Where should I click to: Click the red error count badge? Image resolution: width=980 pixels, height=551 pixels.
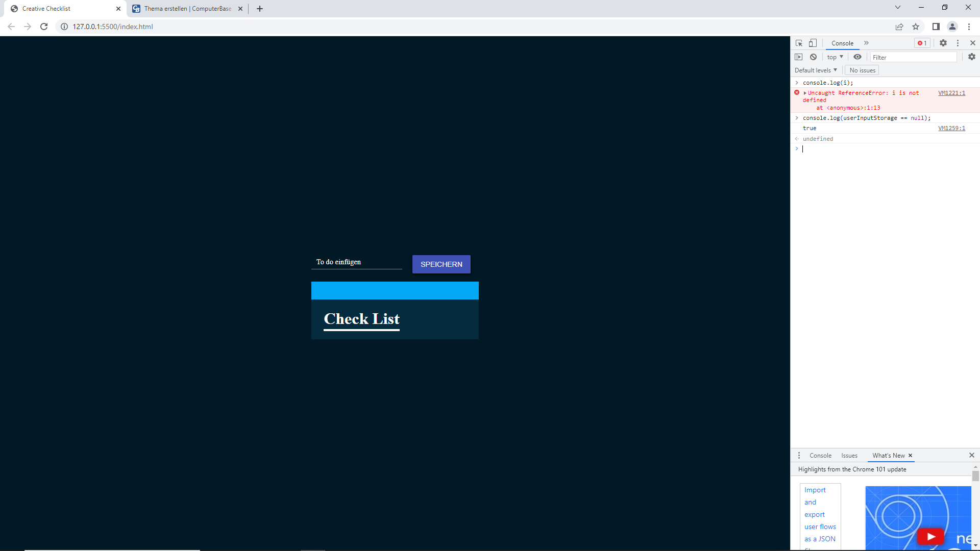click(x=922, y=43)
